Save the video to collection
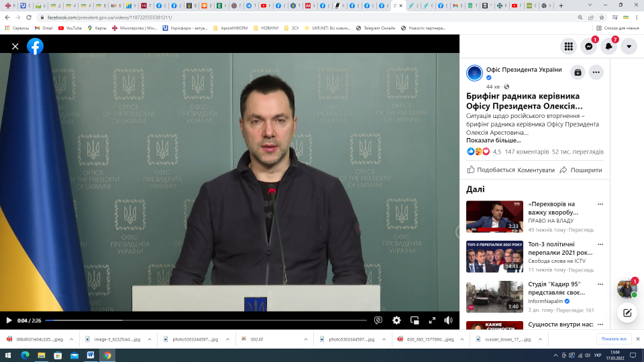Image resolution: width=644 pixels, height=362 pixels. coord(577,72)
